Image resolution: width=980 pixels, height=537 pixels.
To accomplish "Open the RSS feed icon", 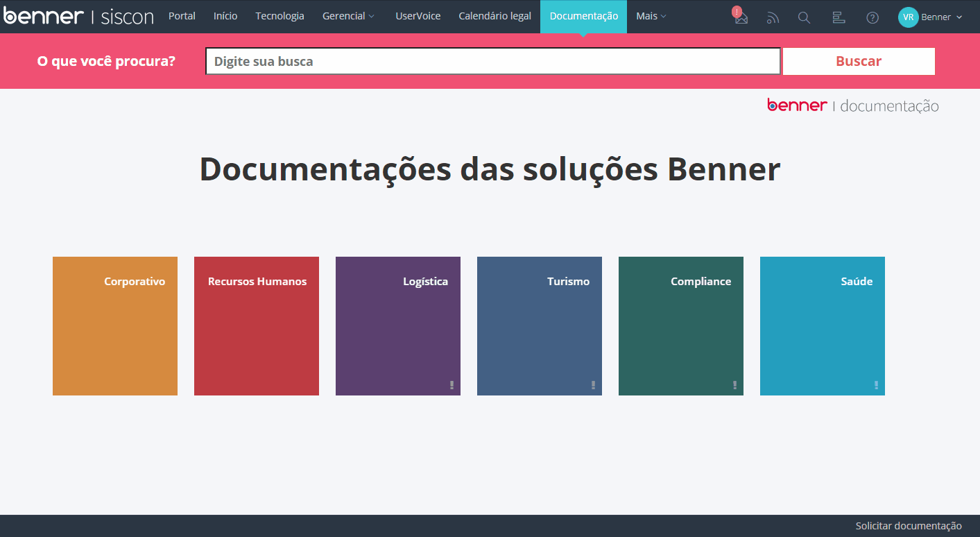I will [x=773, y=18].
